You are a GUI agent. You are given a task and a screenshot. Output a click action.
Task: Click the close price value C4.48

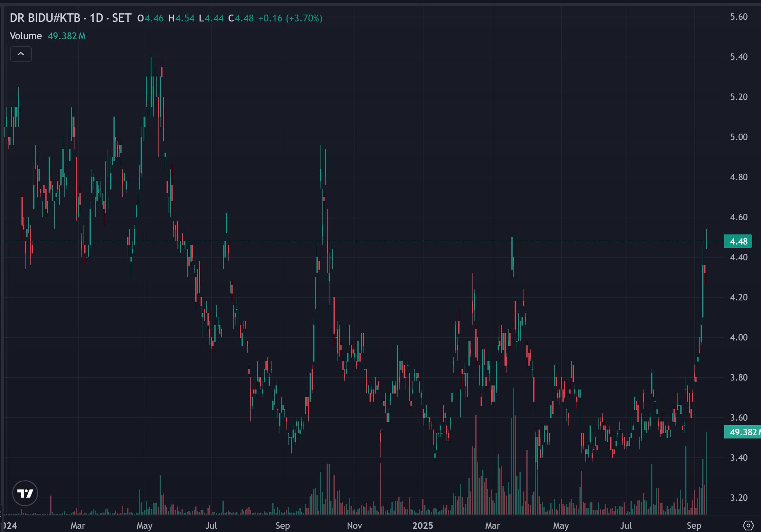[x=241, y=18]
